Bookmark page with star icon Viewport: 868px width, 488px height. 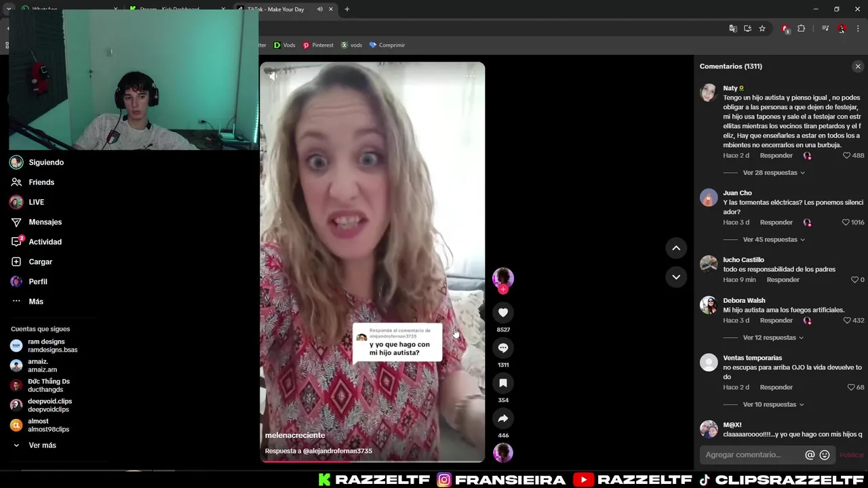(762, 28)
